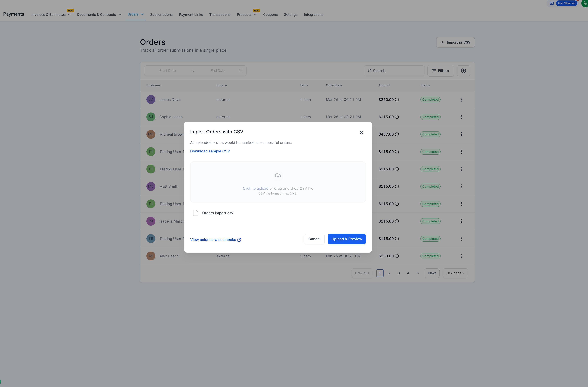
Task: Click the Orders import.csv file icon
Action: click(195, 213)
